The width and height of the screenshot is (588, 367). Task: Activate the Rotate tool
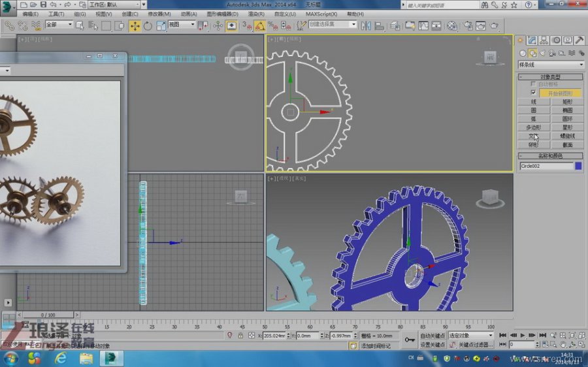pyautogui.click(x=148, y=26)
